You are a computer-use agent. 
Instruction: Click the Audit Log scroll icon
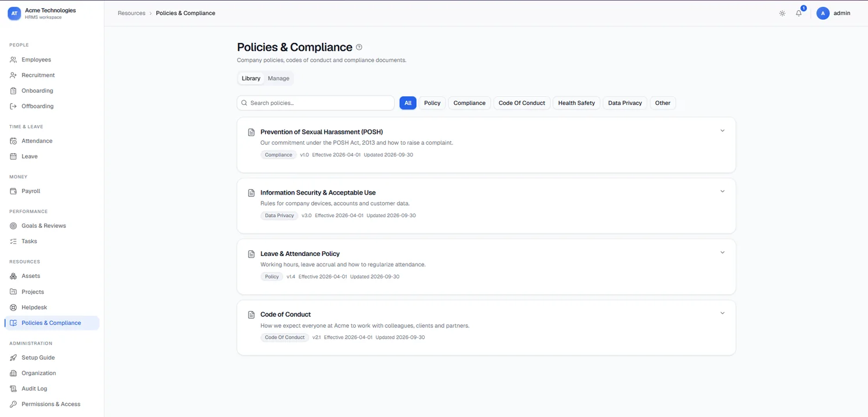13,389
